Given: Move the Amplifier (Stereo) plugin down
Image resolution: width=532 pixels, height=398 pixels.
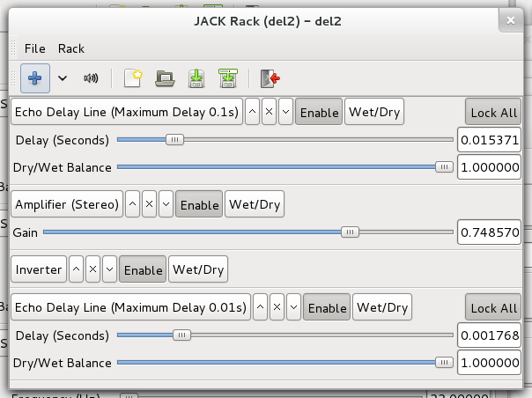Looking at the screenshot, I should pos(166,204).
